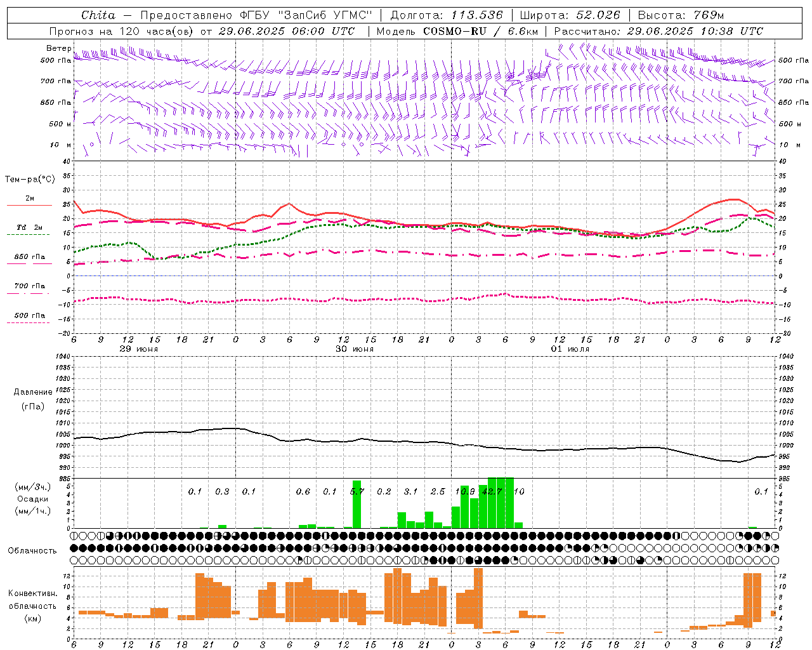Click the precipitation total "0.3"
The image size is (812, 650).
pyautogui.click(x=222, y=491)
